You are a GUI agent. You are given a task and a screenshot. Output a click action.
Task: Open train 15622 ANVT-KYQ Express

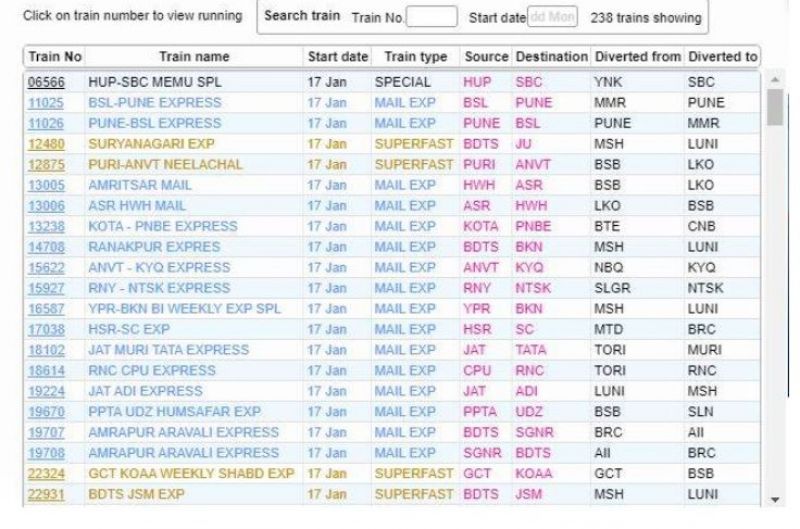46,268
